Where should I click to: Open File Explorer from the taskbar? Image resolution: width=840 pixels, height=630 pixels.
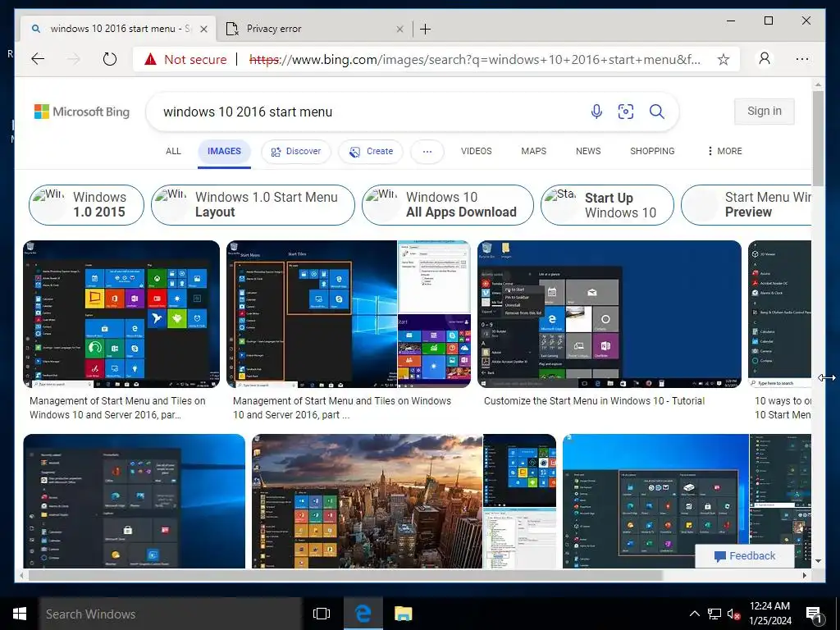point(403,614)
